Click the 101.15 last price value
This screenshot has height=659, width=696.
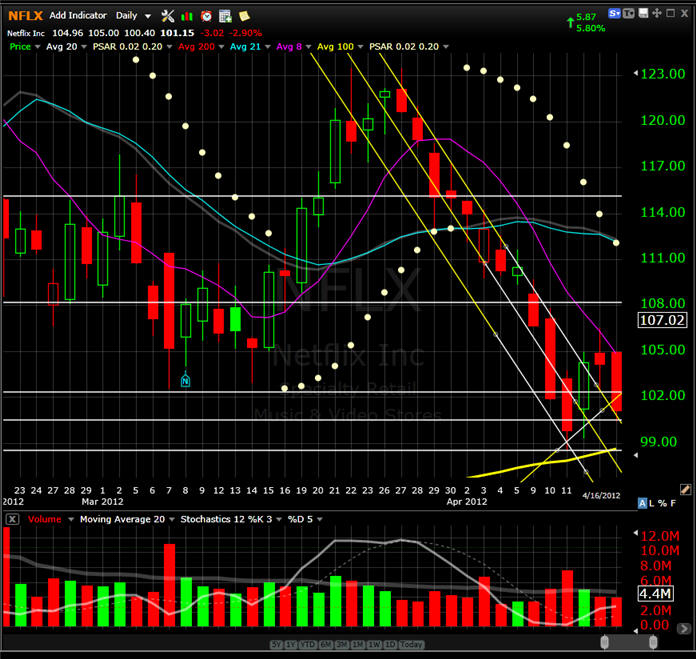177,33
